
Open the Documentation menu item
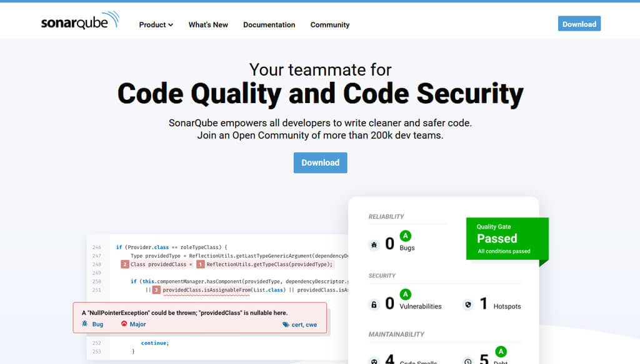[269, 25]
